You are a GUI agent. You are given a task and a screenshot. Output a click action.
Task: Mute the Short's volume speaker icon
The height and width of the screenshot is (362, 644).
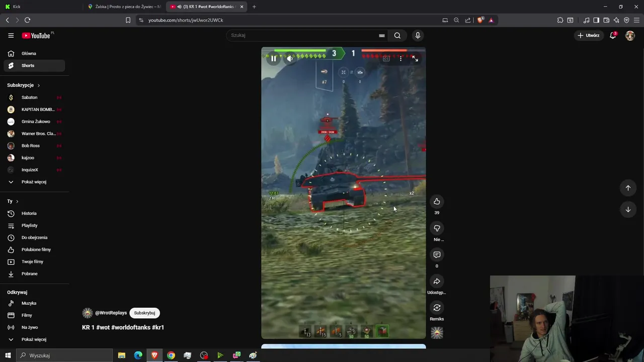pos(290,58)
